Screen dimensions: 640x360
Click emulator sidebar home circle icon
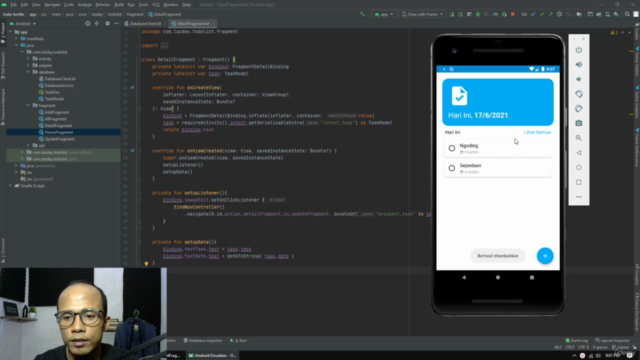[x=579, y=167]
